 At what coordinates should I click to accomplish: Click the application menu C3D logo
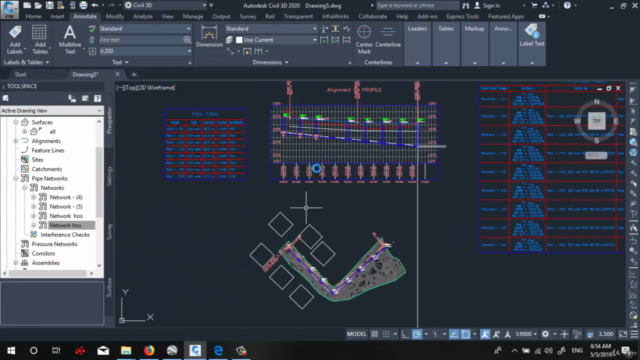9,9
